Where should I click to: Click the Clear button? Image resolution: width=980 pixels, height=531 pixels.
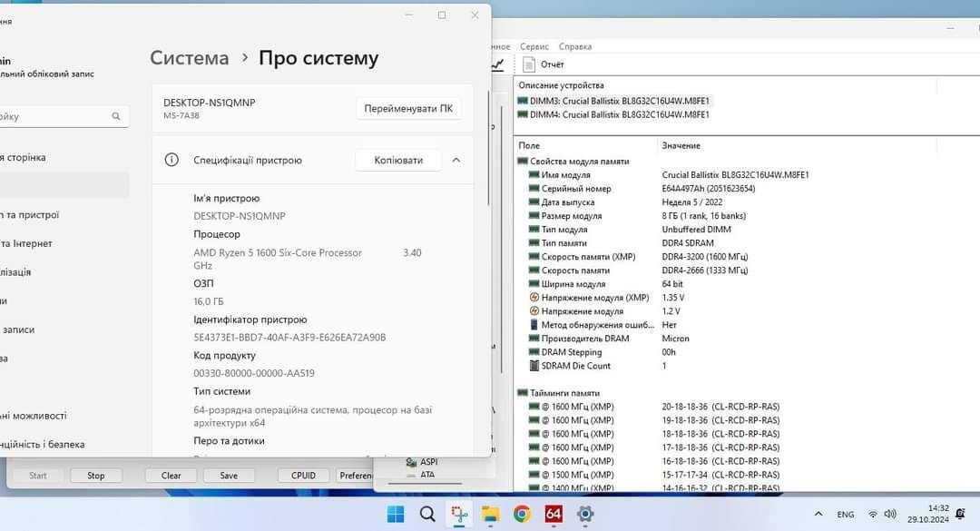171,476
